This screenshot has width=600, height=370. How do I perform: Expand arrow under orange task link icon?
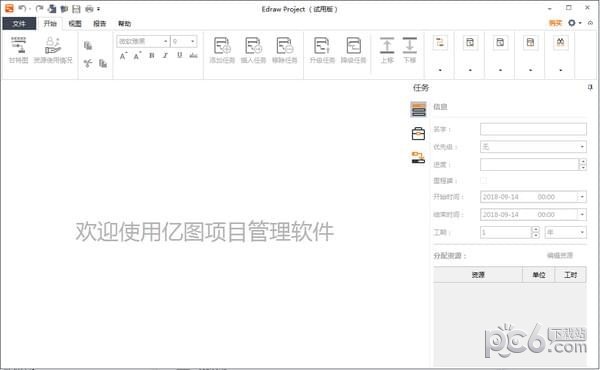(x=440, y=70)
